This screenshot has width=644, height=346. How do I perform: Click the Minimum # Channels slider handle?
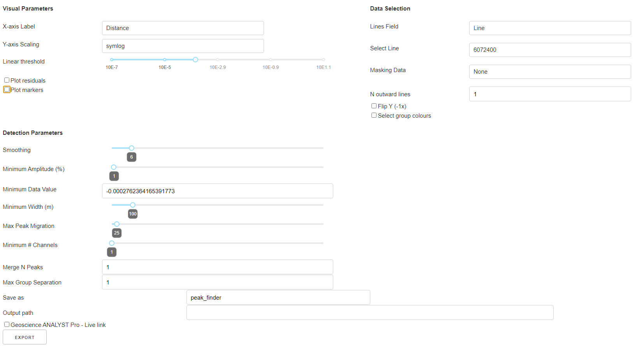(112, 243)
